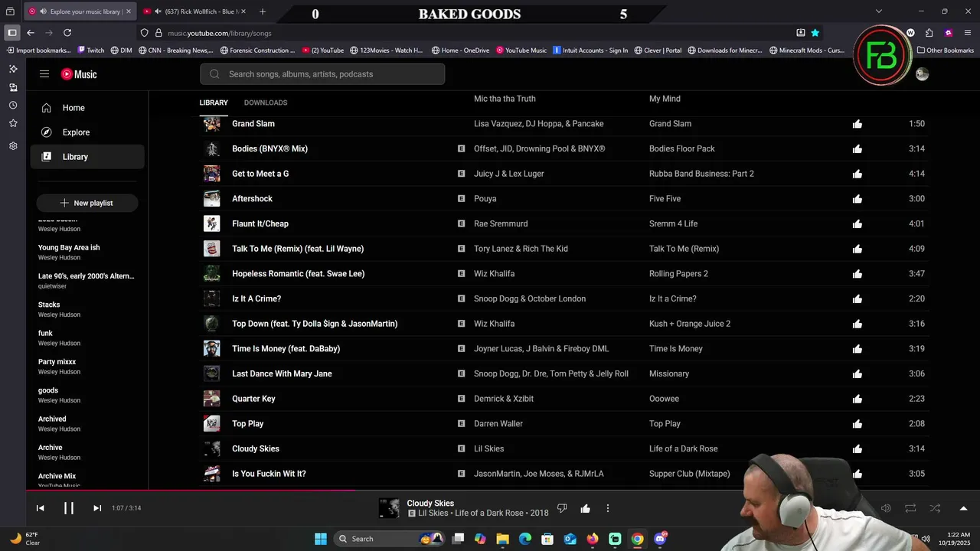Open the browser tab list icon
The image size is (980, 551).
pyautogui.click(x=10, y=11)
